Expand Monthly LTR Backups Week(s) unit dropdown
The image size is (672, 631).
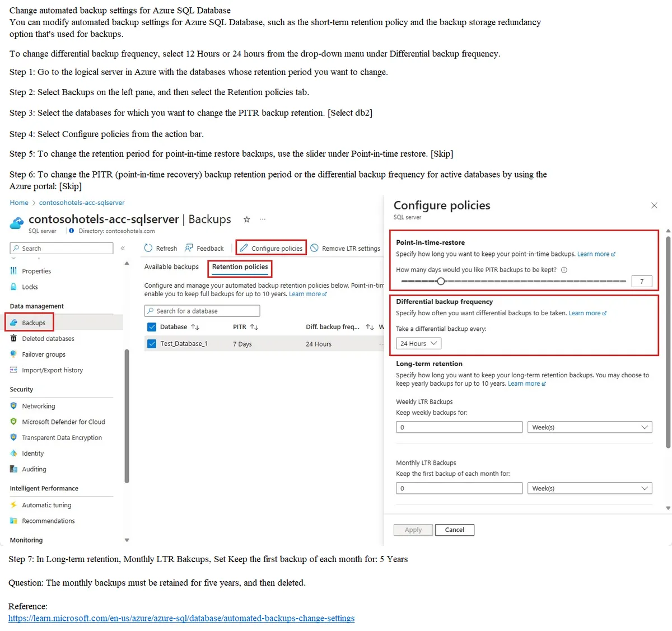click(x=590, y=488)
